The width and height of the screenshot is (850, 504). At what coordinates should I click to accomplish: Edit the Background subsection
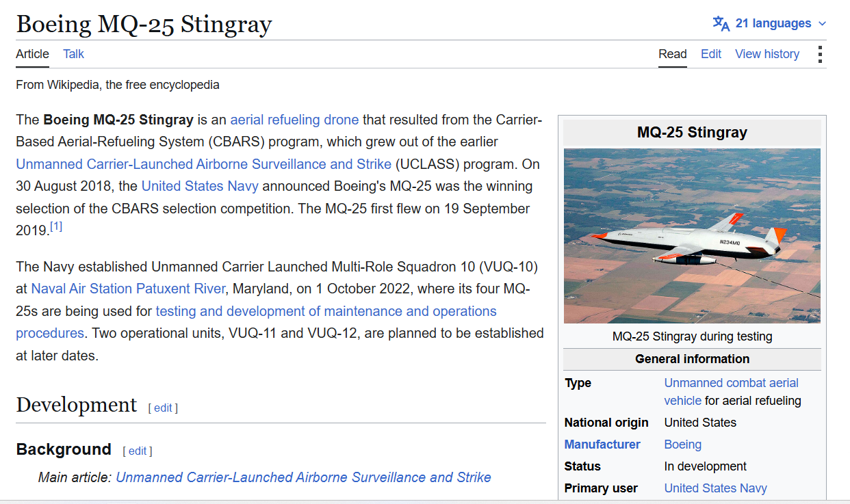pos(138,451)
